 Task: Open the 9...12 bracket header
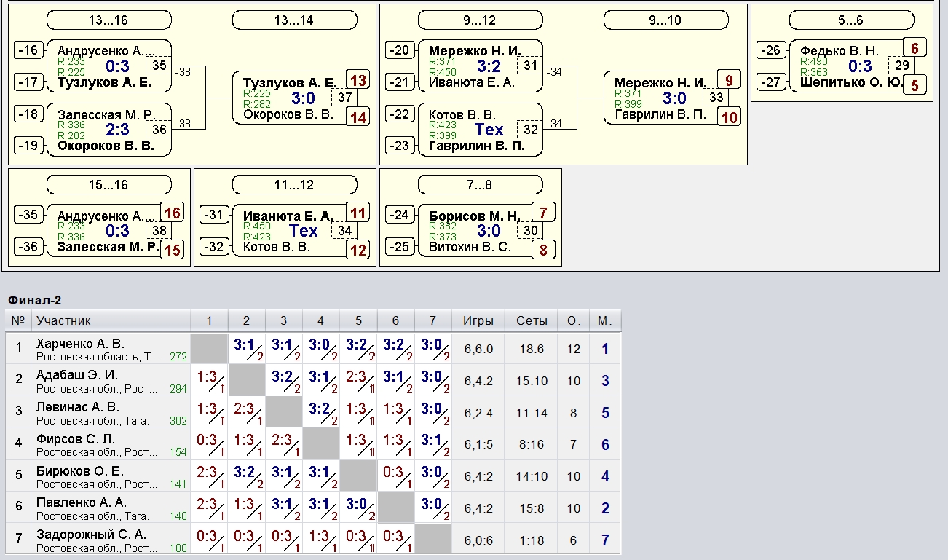coord(481,20)
